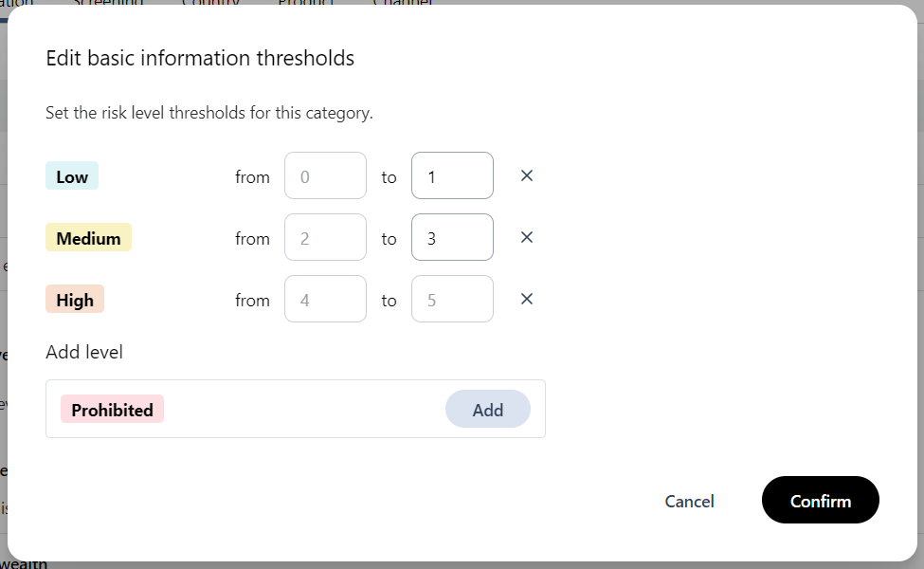Screen dimensions: 924x569
Task: Click the 'Edit basic information thresholds' title
Action: pos(200,58)
